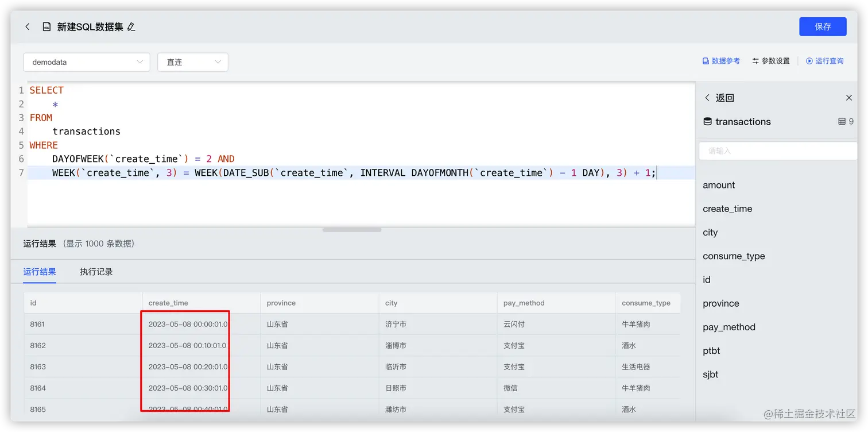Screen dimensions: 868x432
Task: Click the 淄博市 city cell
Action: point(438,345)
